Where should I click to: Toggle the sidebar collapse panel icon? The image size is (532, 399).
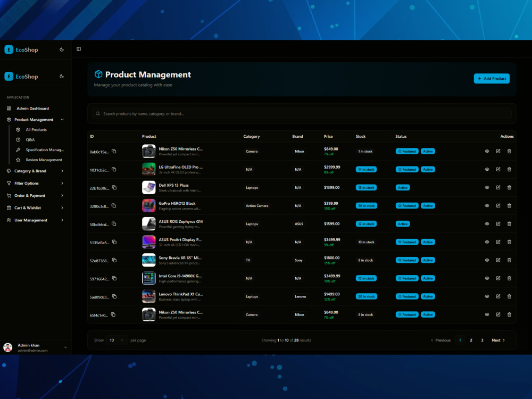79,49
